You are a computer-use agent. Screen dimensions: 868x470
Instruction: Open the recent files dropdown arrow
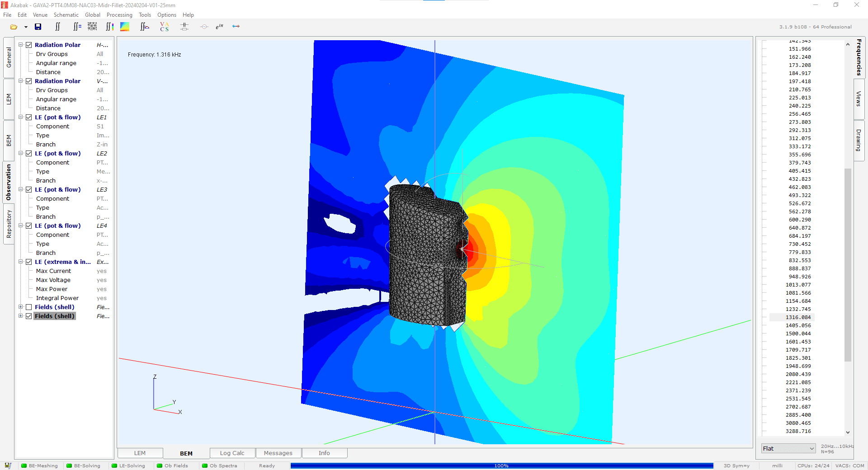pos(26,27)
